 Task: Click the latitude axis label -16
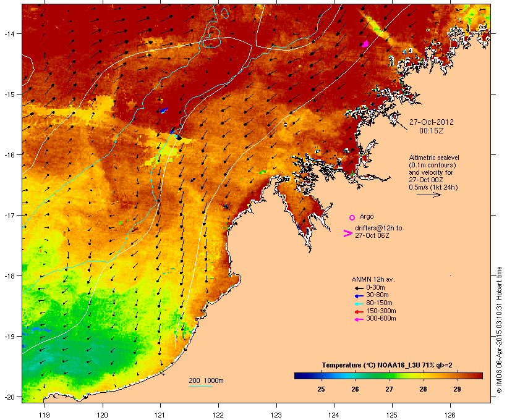(x=9, y=155)
